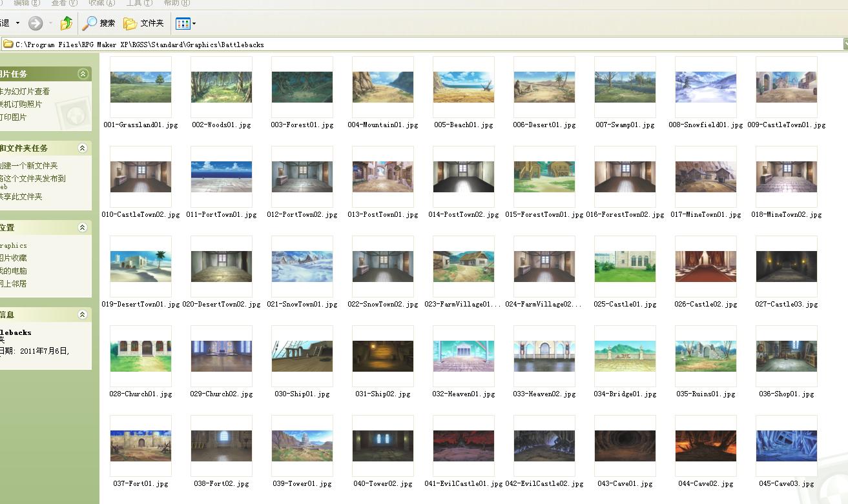Viewport: 848px width, 504px height.
Task: Open My Computer (我的电脑) link
Action: click(14, 271)
